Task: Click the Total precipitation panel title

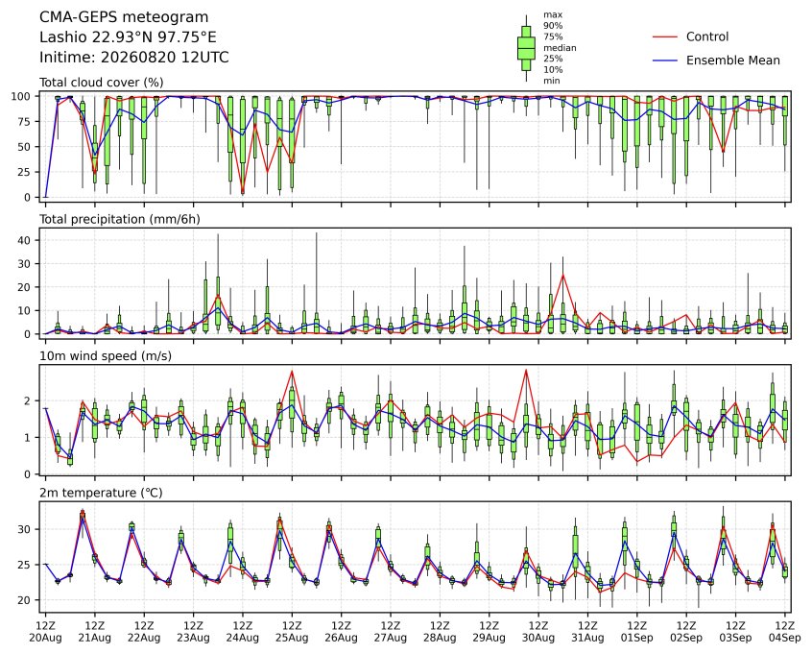Action: pyautogui.click(x=120, y=219)
